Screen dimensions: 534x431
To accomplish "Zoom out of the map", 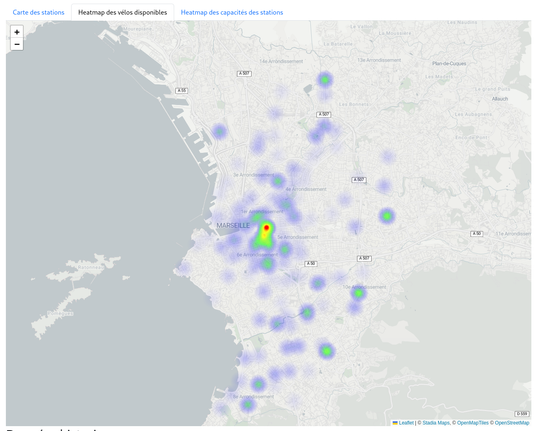I will pyautogui.click(x=17, y=44).
